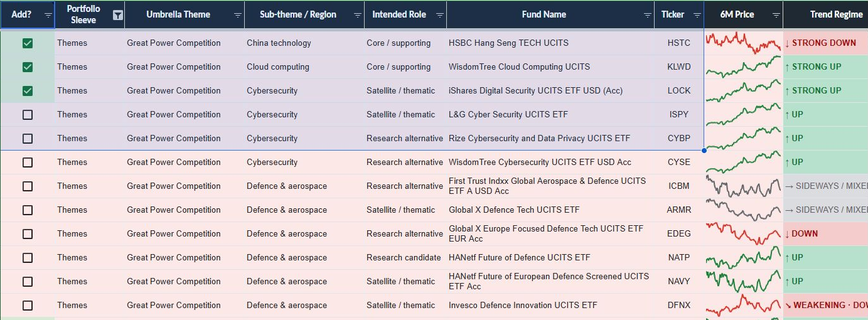Open the Add? column filter icon

48,15
